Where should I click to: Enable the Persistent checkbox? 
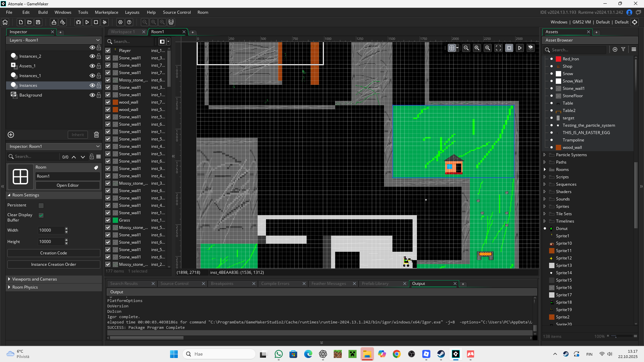(41, 205)
